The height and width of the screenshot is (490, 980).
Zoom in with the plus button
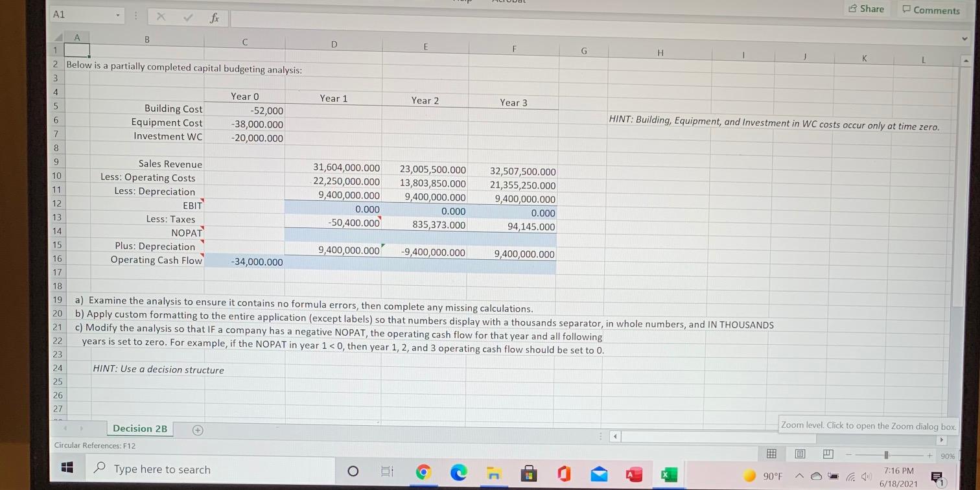[930, 456]
